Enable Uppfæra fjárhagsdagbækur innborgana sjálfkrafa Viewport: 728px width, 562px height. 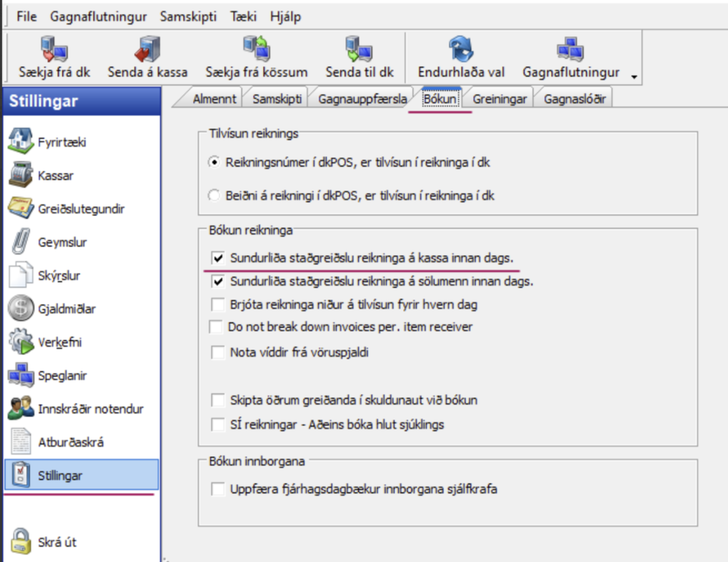[x=218, y=489]
